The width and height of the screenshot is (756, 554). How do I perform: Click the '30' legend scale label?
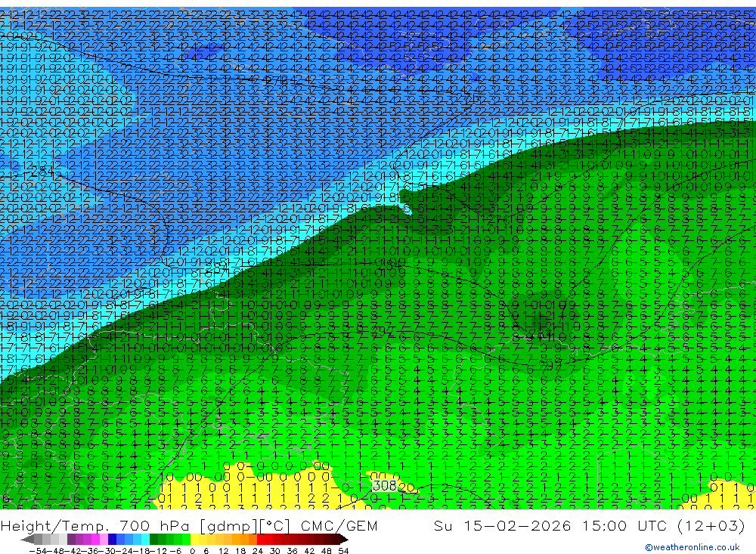pos(275,551)
